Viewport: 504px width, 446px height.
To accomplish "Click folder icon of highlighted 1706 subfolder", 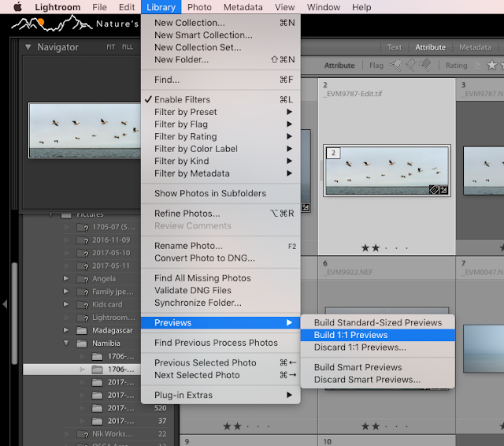I will (x=97, y=369).
